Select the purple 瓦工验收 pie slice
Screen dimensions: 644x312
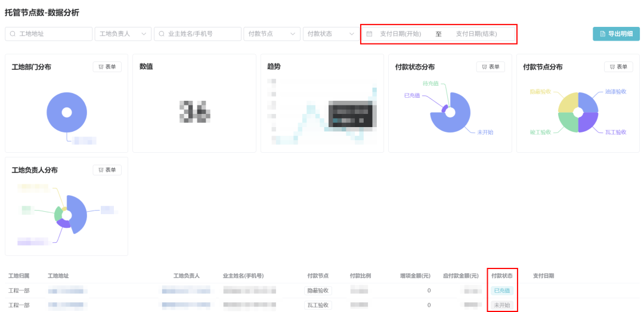[587, 122]
